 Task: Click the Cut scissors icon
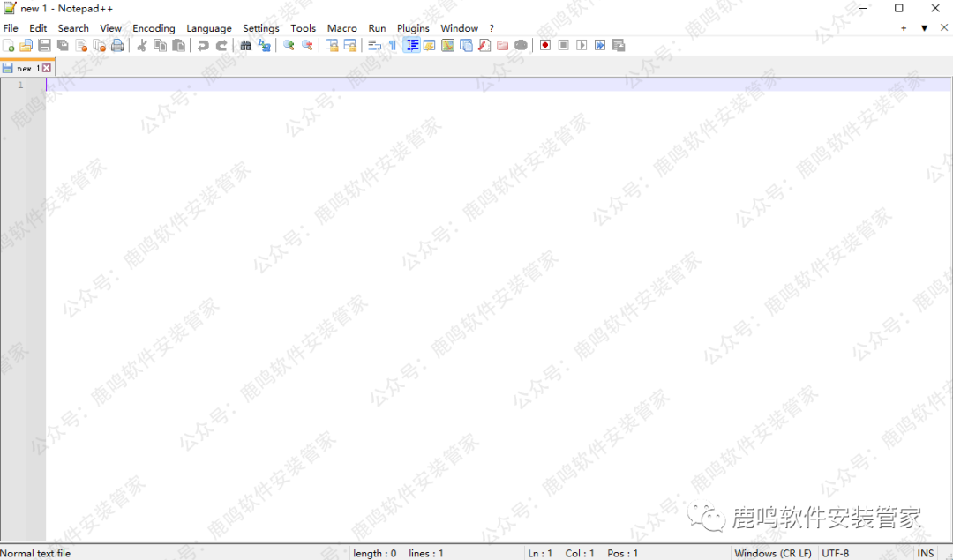(x=141, y=46)
